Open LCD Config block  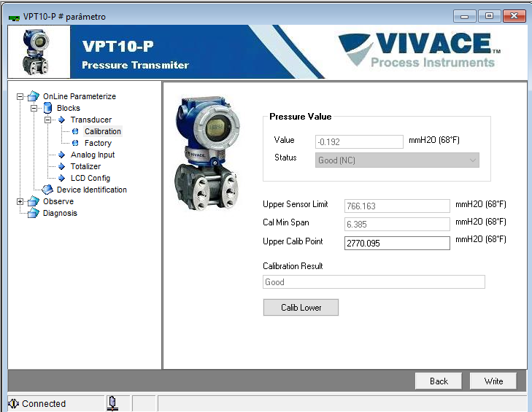click(90, 179)
